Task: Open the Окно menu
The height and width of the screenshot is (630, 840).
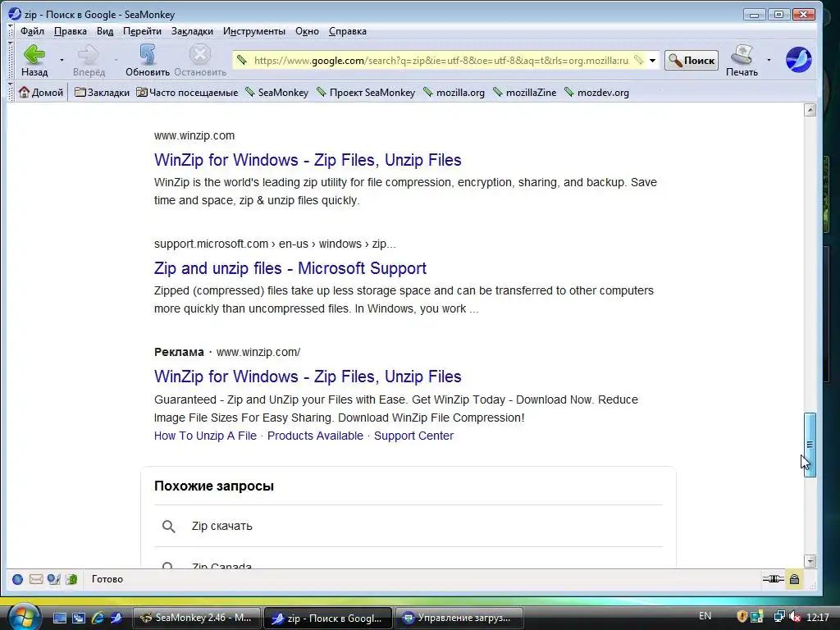Action: click(307, 31)
